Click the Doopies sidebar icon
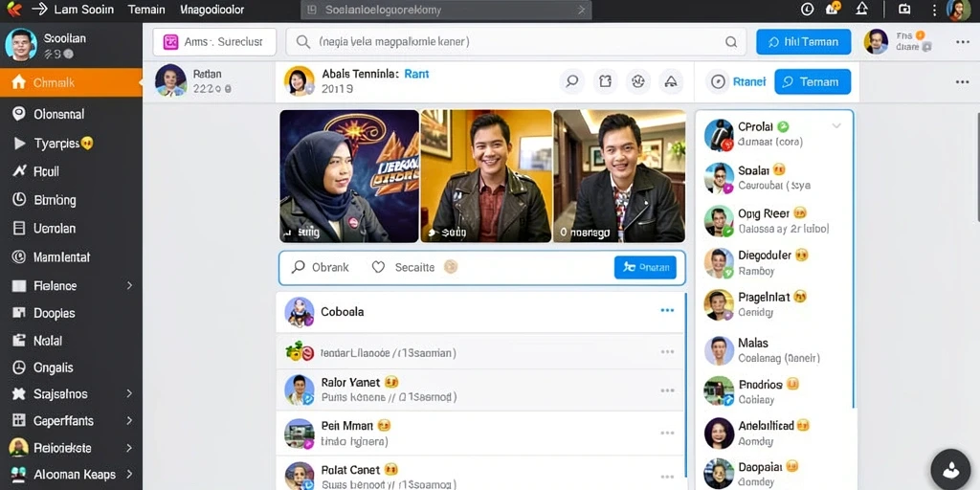The image size is (980, 490). click(19, 313)
